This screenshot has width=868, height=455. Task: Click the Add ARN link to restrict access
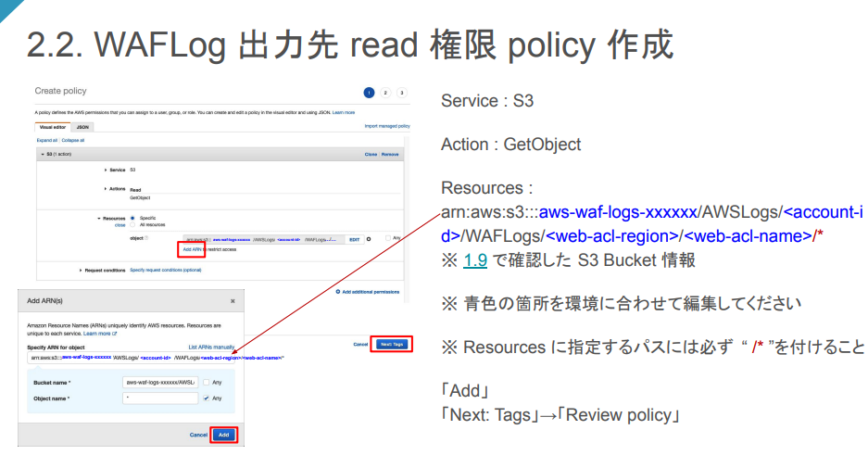(192, 249)
